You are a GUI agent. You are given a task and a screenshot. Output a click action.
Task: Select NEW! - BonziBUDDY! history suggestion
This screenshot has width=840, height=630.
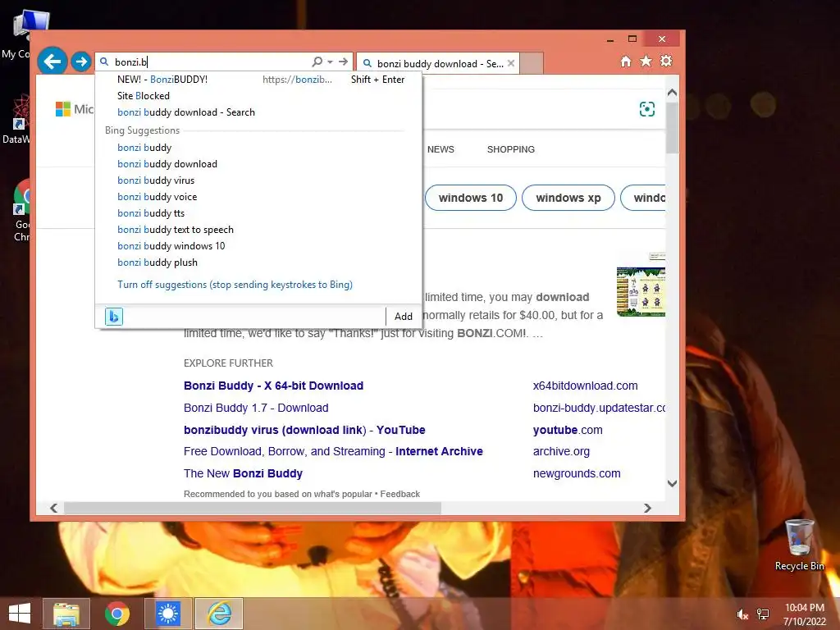(258, 80)
